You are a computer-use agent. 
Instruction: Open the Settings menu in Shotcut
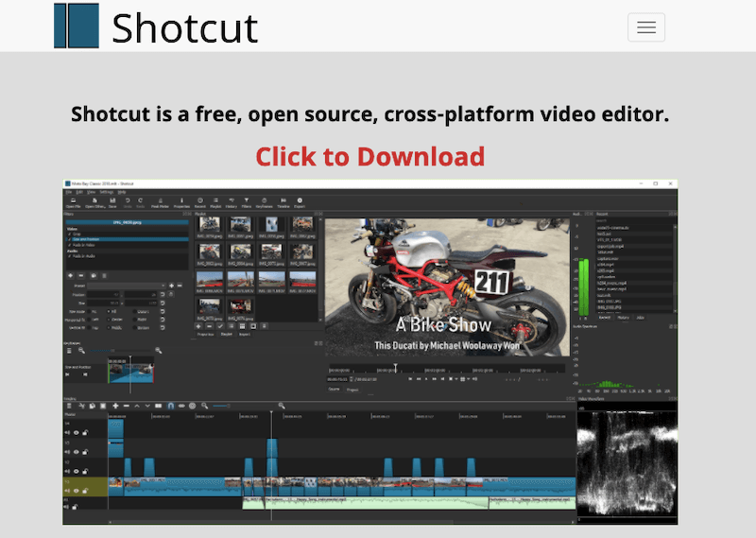pyautogui.click(x=106, y=192)
